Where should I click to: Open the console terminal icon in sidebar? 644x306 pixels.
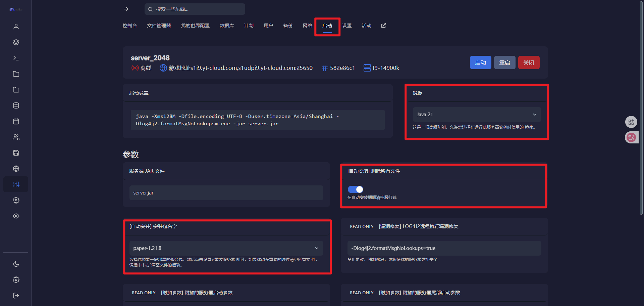(x=16, y=58)
